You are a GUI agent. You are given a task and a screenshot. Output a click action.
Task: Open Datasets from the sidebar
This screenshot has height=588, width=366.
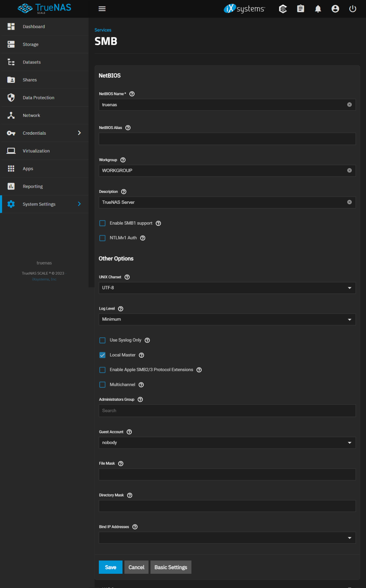(32, 62)
